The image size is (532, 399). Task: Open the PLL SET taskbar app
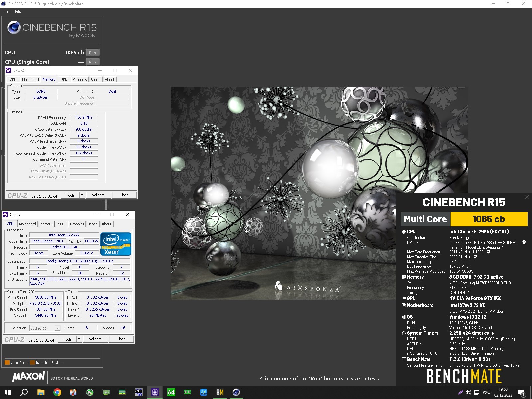[139, 392]
